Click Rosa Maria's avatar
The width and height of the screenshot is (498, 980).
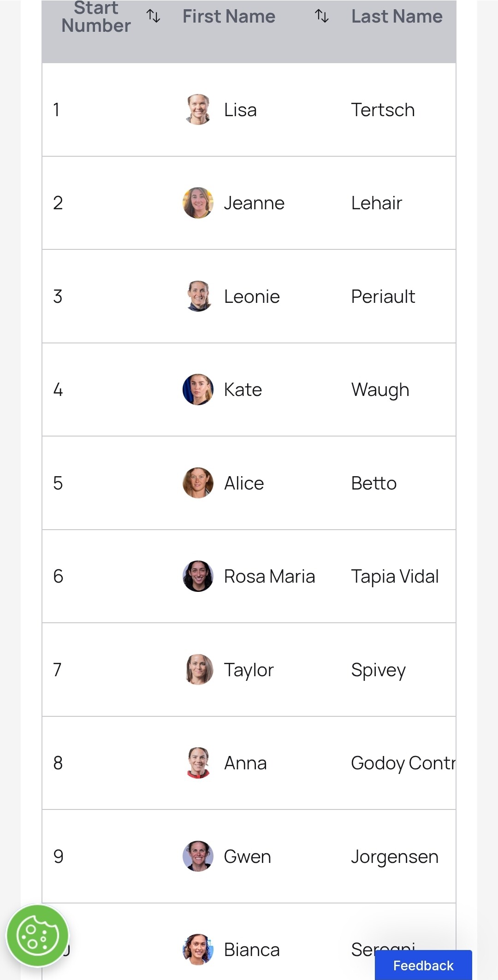(198, 576)
